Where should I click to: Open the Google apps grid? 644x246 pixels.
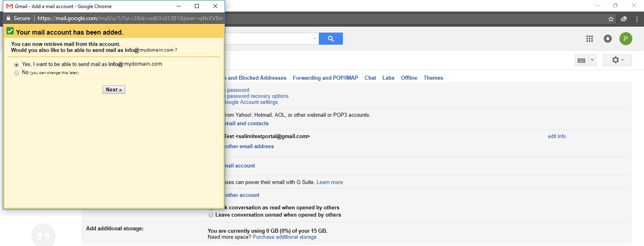tap(590, 39)
